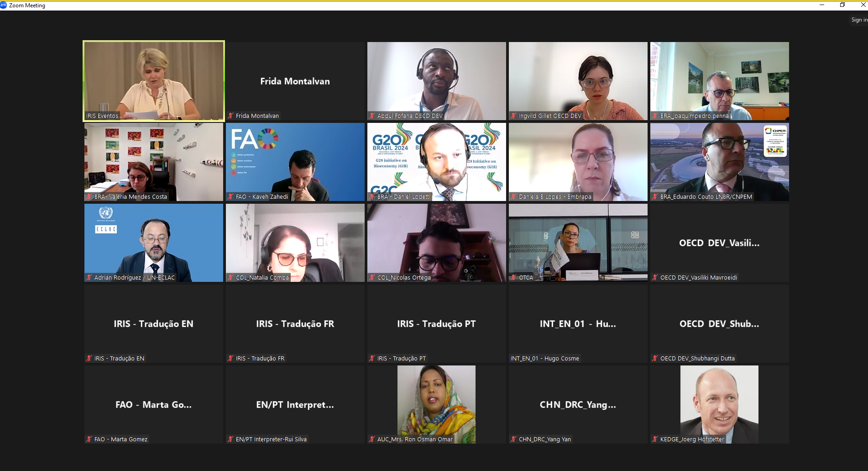Select OECD DEV_Shubhangi Dutta tile
868x471 pixels.
[x=720, y=323]
